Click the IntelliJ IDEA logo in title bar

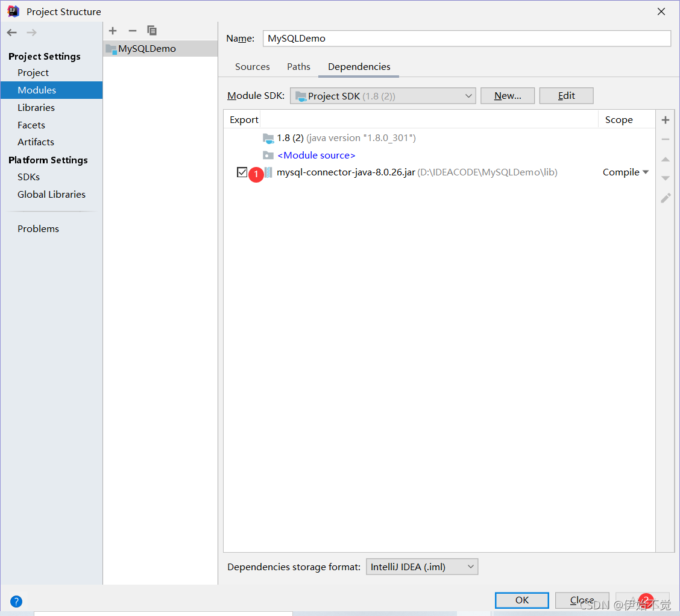click(x=13, y=11)
